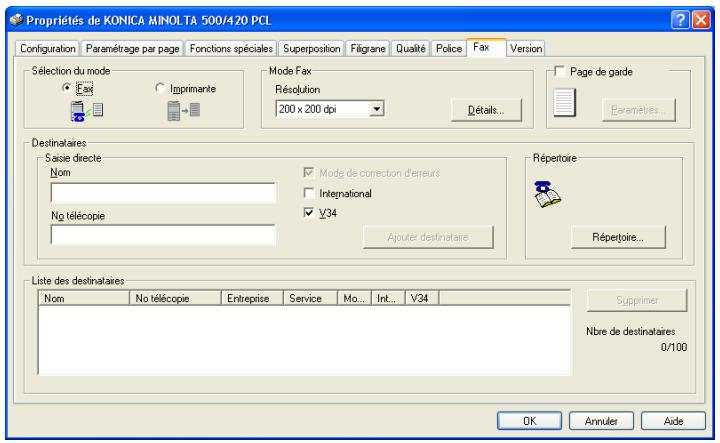Open the Résolution dropdown
The image size is (720, 443).
coord(377,109)
